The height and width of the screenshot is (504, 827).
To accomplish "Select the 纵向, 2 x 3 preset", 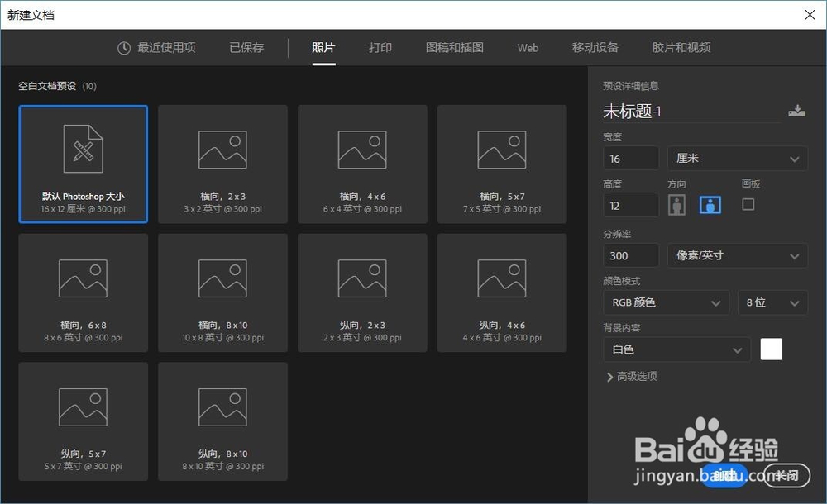I will tap(362, 292).
